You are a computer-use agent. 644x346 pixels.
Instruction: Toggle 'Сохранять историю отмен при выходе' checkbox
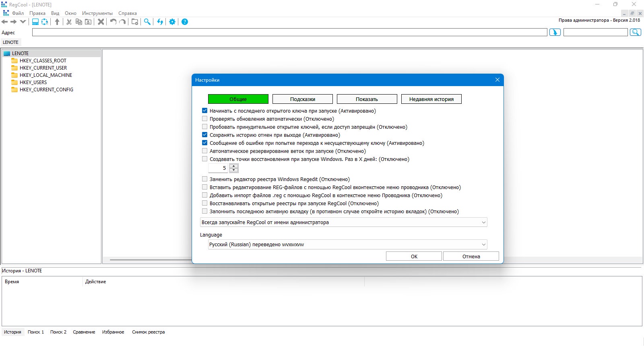coord(204,135)
